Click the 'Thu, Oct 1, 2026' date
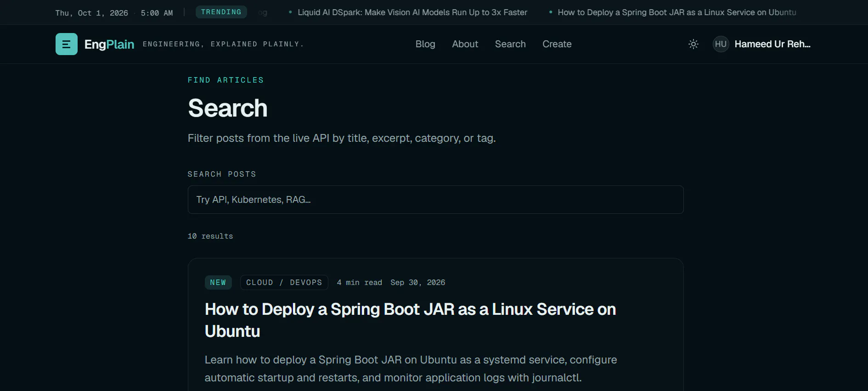 tap(91, 13)
